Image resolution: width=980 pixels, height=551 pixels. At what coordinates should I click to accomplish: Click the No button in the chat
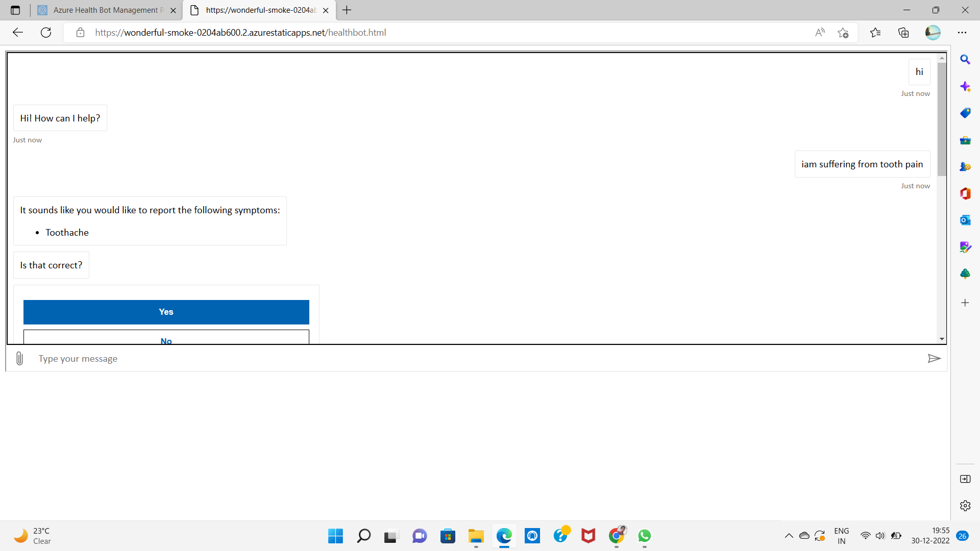click(166, 339)
